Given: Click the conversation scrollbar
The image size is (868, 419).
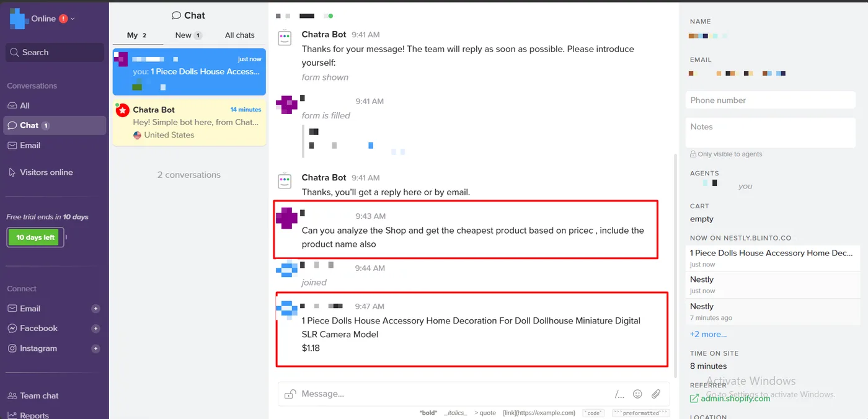Looking at the screenshot, I should coord(675,267).
